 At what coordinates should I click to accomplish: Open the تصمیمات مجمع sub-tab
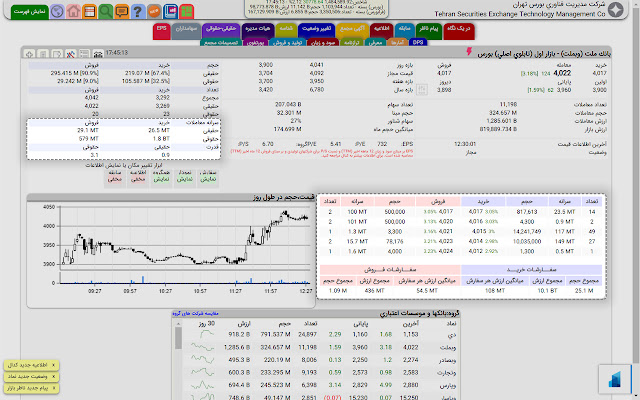(x=221, y=42)
